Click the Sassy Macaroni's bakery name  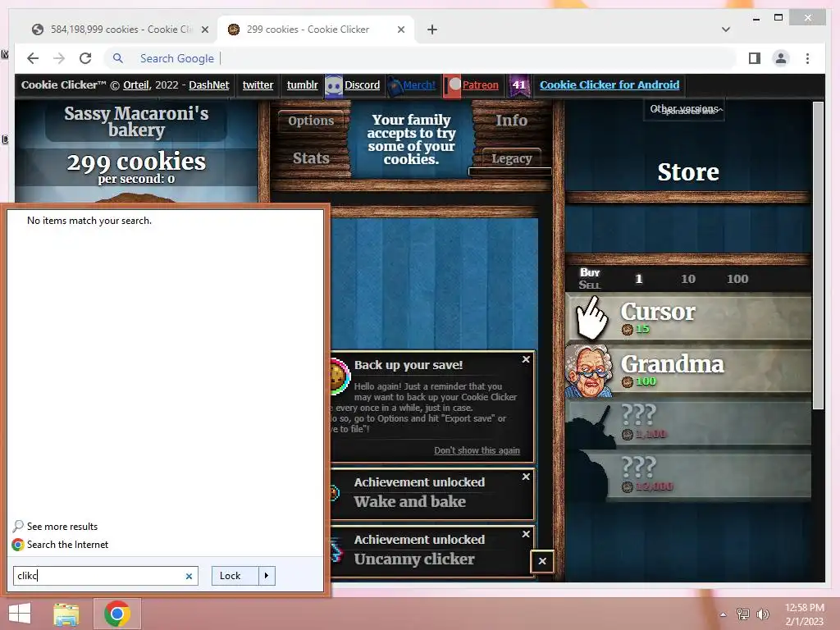[136, 121]
